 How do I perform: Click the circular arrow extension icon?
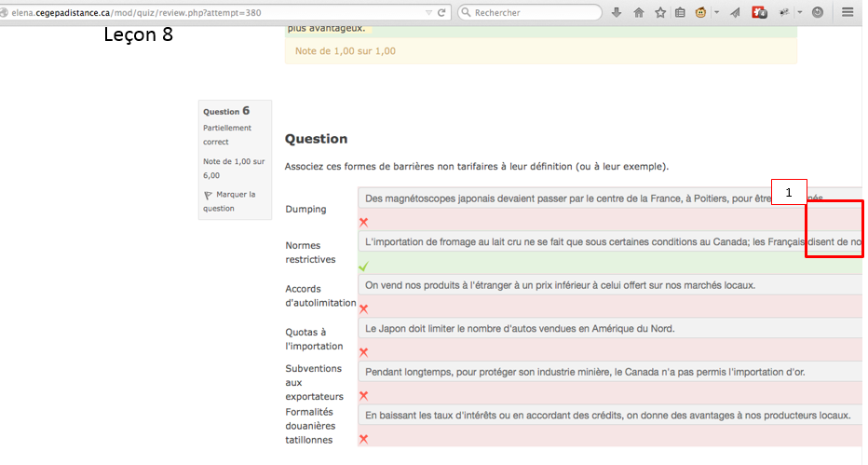pos(818,13)
